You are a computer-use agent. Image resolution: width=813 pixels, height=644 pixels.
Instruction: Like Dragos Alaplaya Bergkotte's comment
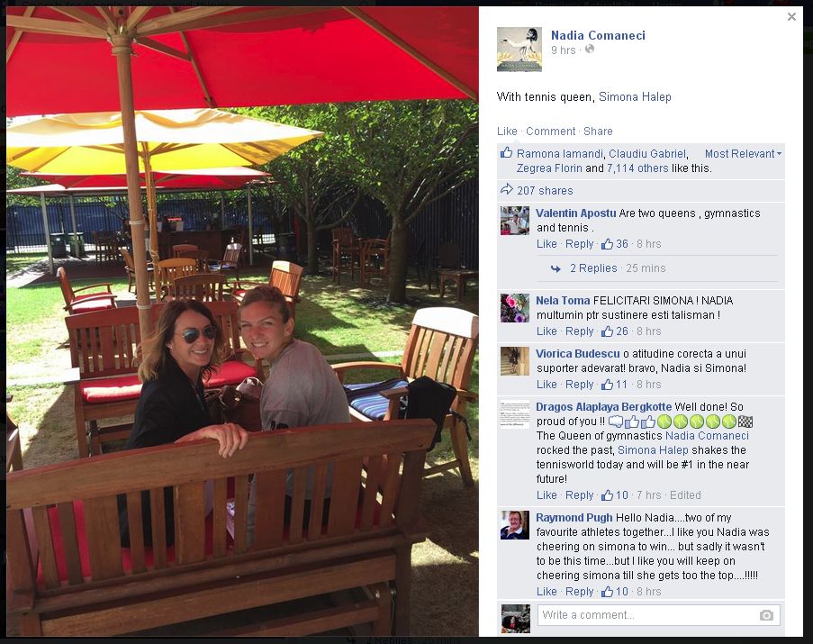click(547, 495)
